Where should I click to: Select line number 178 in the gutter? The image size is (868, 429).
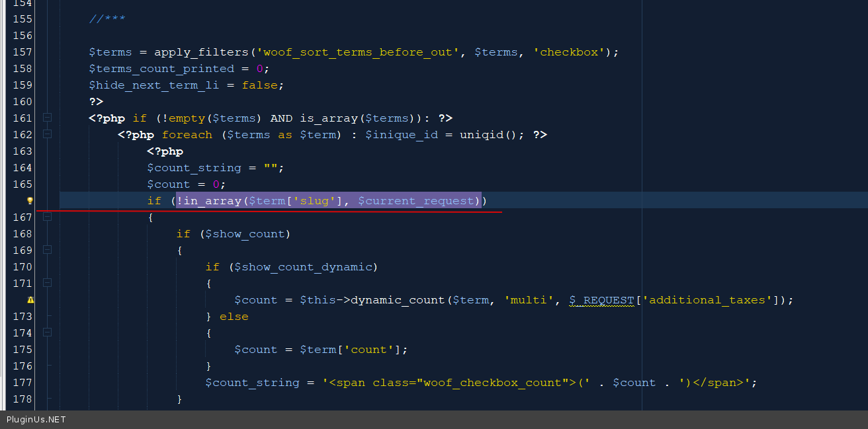pyautogui.click(x=22, y=399)
